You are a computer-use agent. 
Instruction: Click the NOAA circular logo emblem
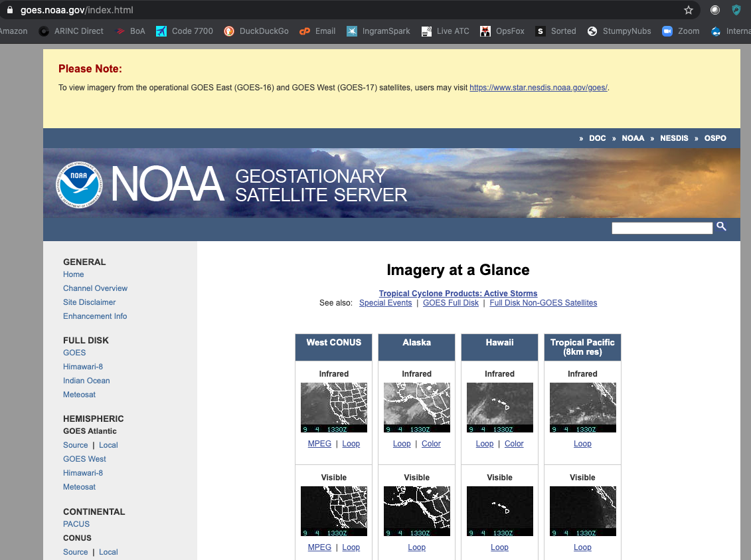pos(79,185)
